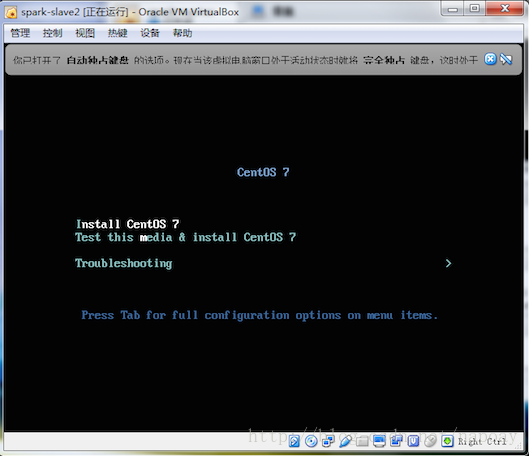Open the 热键 menu
Screen dimensions: 529x456
pos(117,33)
